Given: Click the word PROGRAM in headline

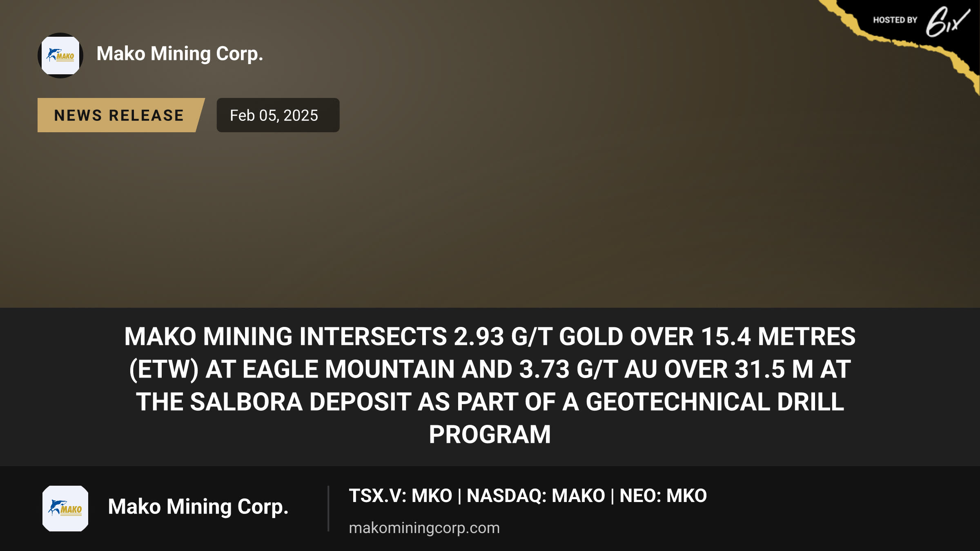Looking at the screenshot, I should click(x=490, y=435).
